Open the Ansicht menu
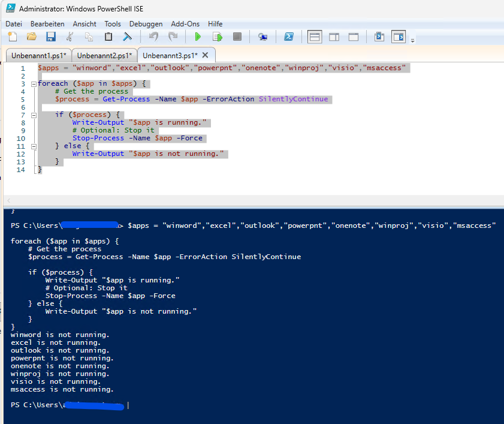The width and height of the screenshot is (504, 424). coord(84,24)
